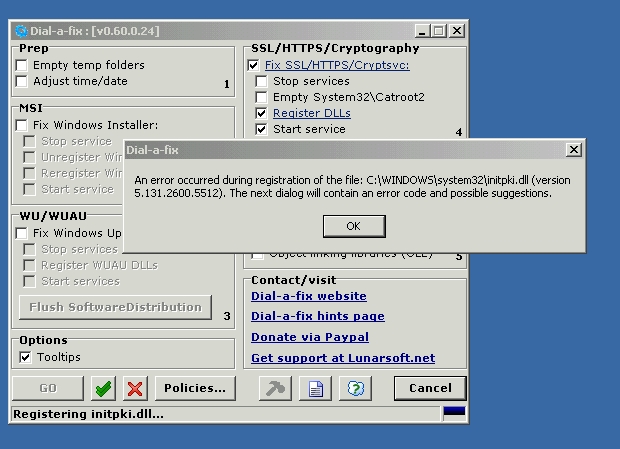
Task: Close the Dial-a-fix main window
Action: (x=457, y=31)
